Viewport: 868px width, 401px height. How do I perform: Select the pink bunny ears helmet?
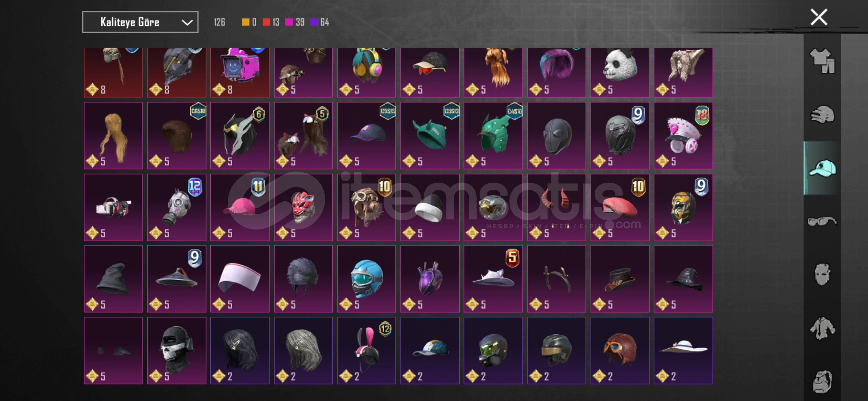pyautogui.click(x=366, y=350)
